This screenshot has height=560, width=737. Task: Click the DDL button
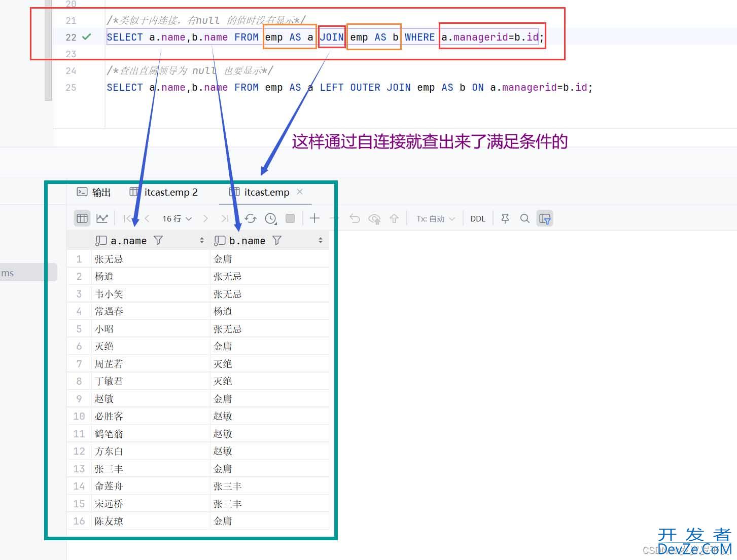pyautogui.click(x=478, y=218)
